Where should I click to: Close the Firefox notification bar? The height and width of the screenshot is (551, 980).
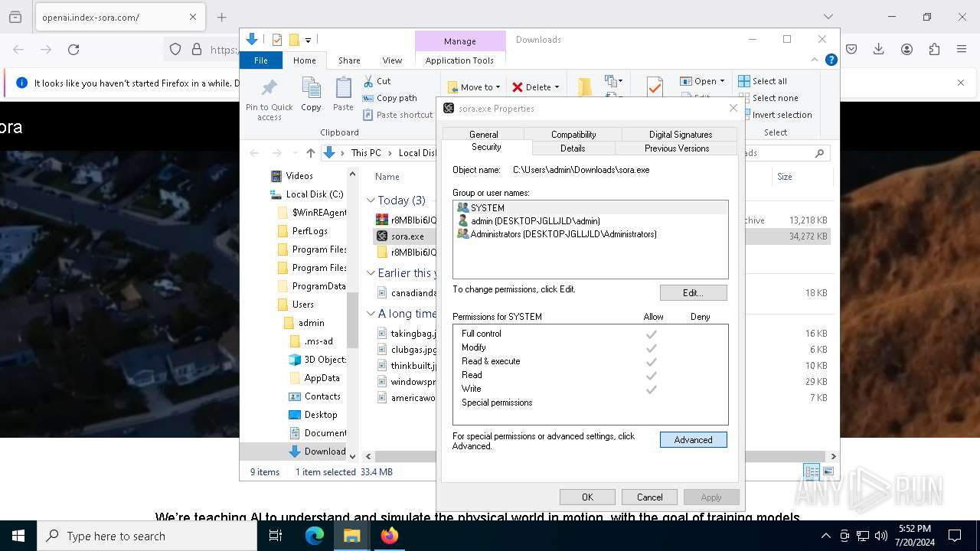tap(961, 83)
